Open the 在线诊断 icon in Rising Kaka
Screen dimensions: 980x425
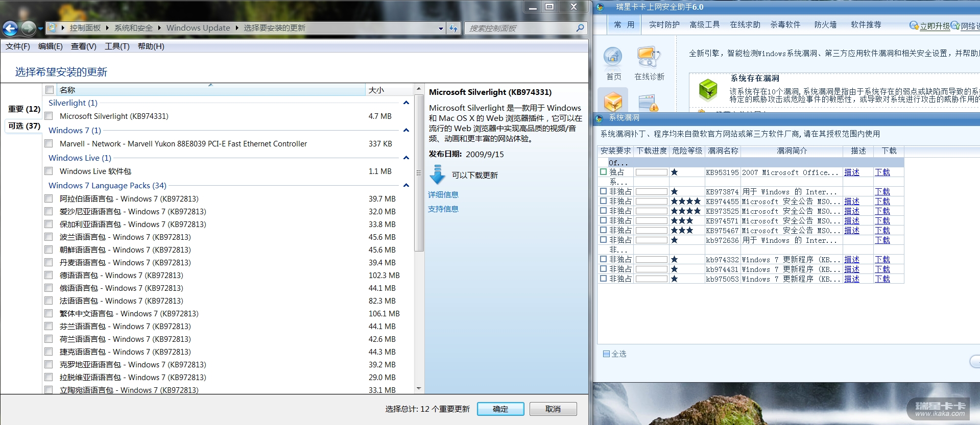tap(649, 57)
